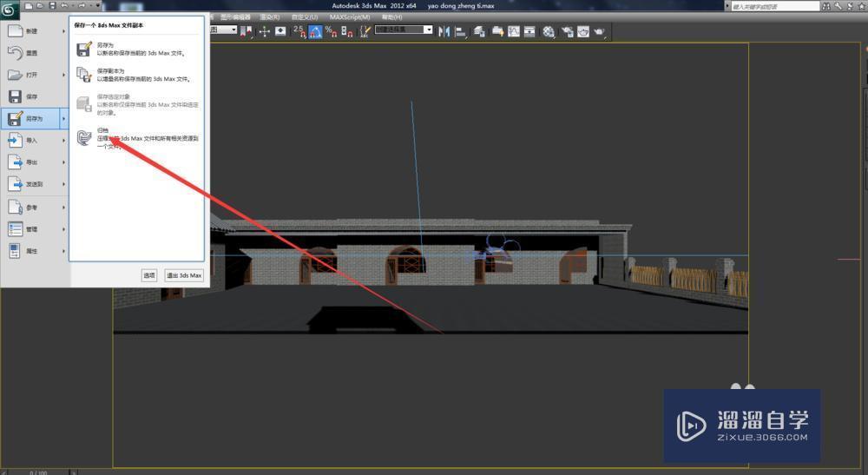
Task: Open Rendered Frame Window icon
Action: pyautogui.click(x=583, y=31)
